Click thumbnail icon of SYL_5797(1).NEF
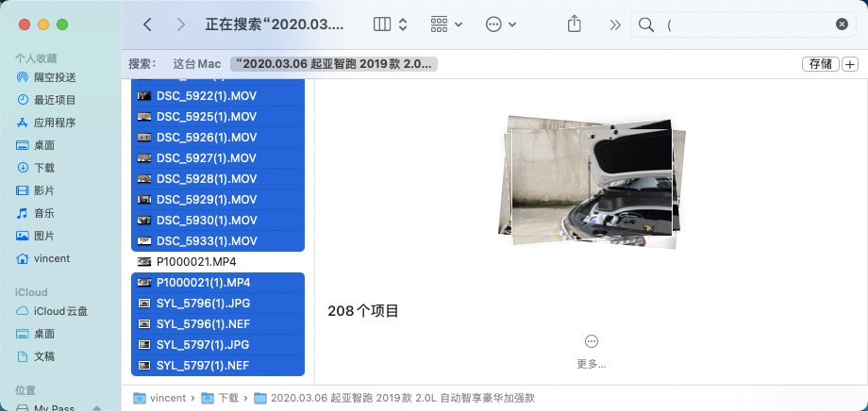Viewport: 868px width, 411px height. tap(144, 366)
